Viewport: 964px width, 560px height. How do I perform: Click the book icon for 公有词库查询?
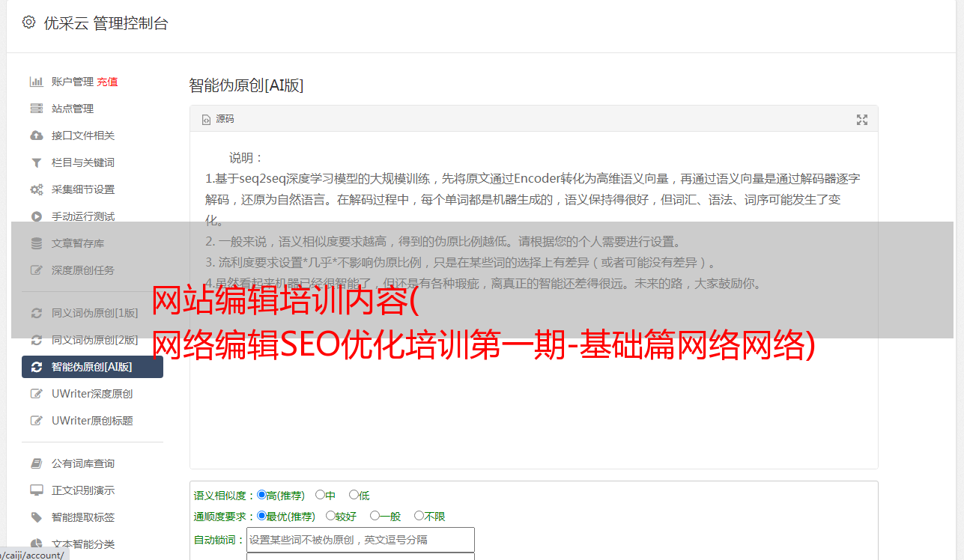pyautogui.click(x=36, y=463)
